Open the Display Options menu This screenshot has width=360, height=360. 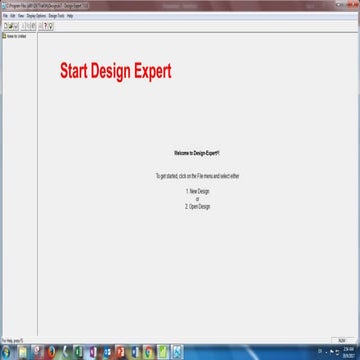tap(36, 16)
